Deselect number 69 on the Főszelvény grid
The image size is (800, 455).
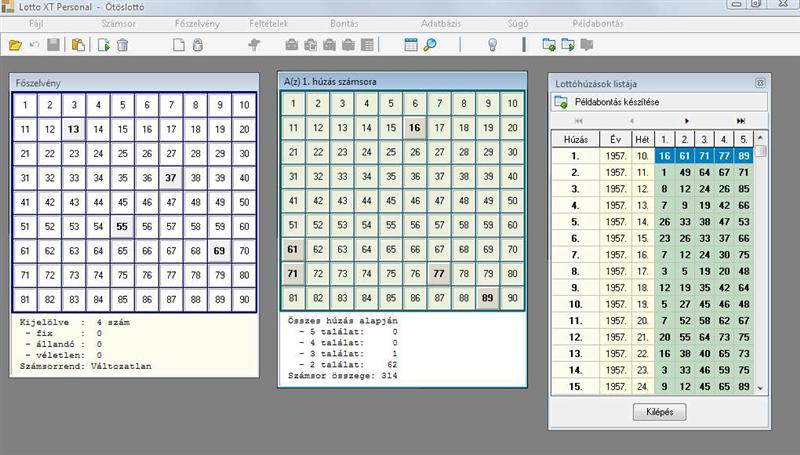click(x=219, y=251)
